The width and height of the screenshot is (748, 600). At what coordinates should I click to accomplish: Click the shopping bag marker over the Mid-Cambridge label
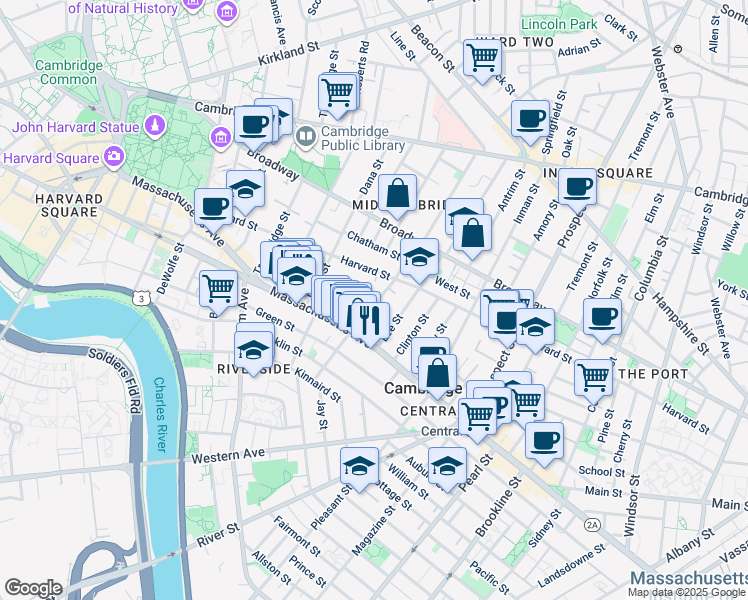pyautogui.click(x=397, y=196)
